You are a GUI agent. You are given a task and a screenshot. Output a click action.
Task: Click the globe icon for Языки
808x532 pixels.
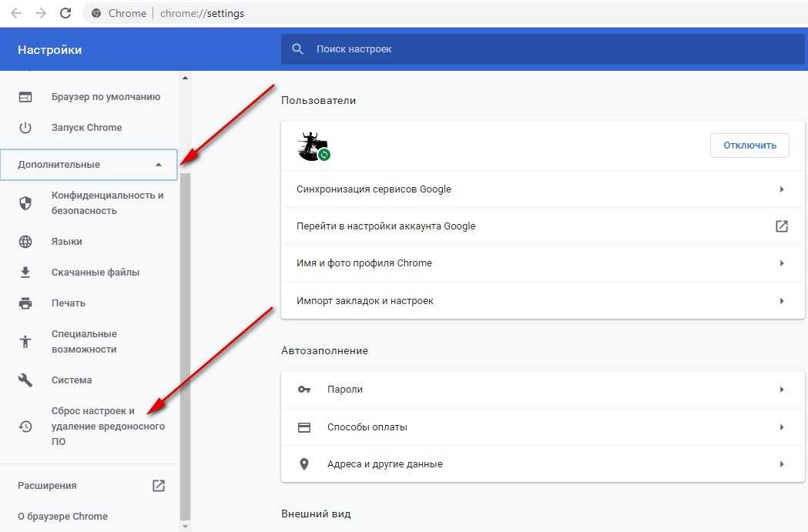click(x=25, y=242)
